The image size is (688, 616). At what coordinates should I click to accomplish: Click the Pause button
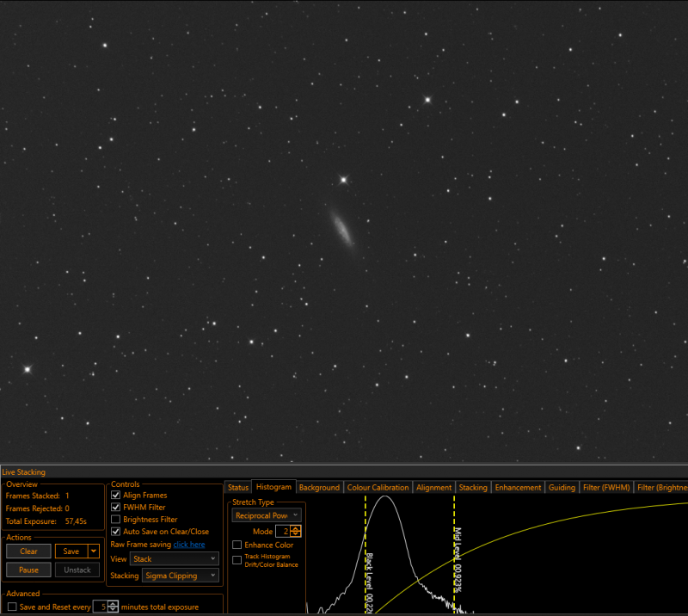tap(28, 570)
